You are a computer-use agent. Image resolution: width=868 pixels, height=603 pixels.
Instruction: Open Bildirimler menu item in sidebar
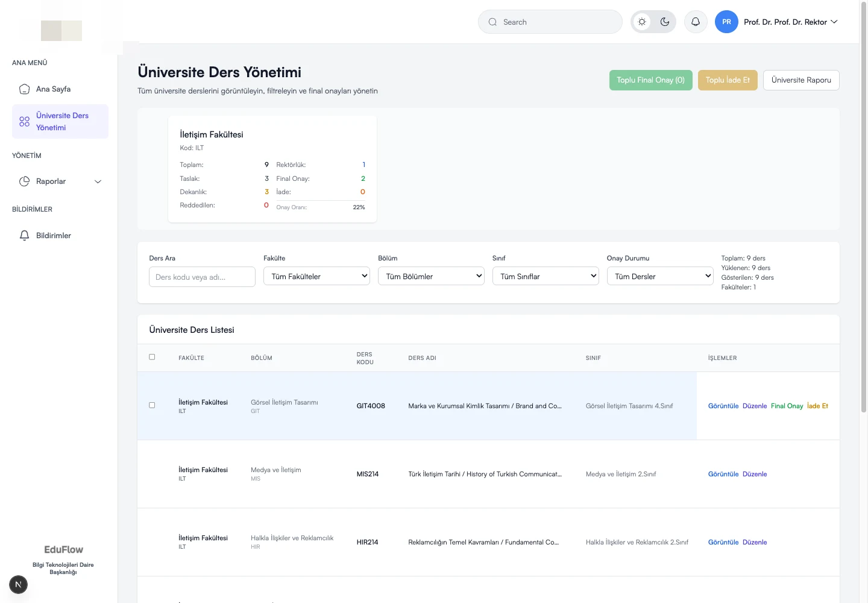tap(60, 236)
